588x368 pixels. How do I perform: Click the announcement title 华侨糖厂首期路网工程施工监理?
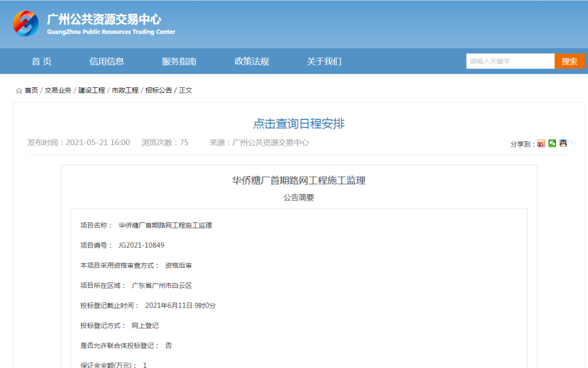pos(299,180)
